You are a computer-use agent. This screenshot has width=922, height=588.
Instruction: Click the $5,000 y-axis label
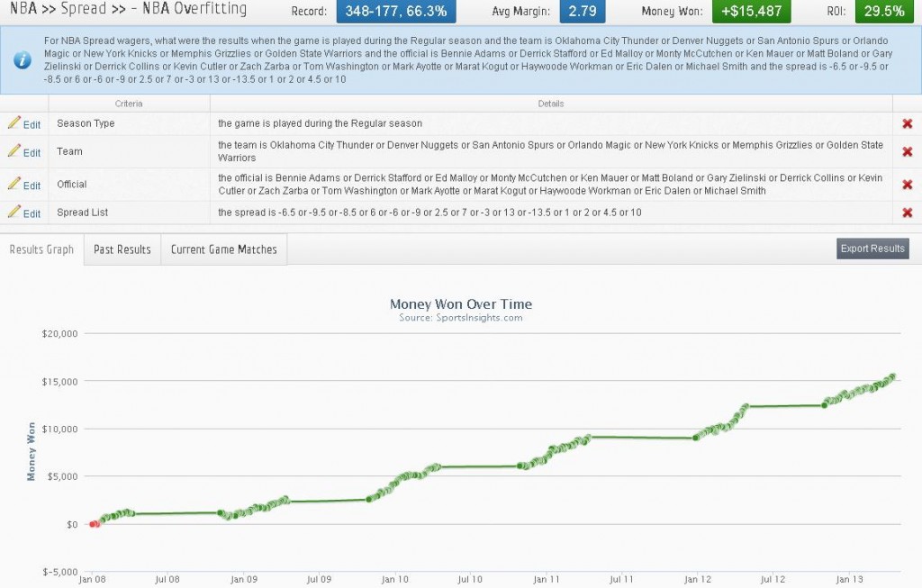[62, 477]
